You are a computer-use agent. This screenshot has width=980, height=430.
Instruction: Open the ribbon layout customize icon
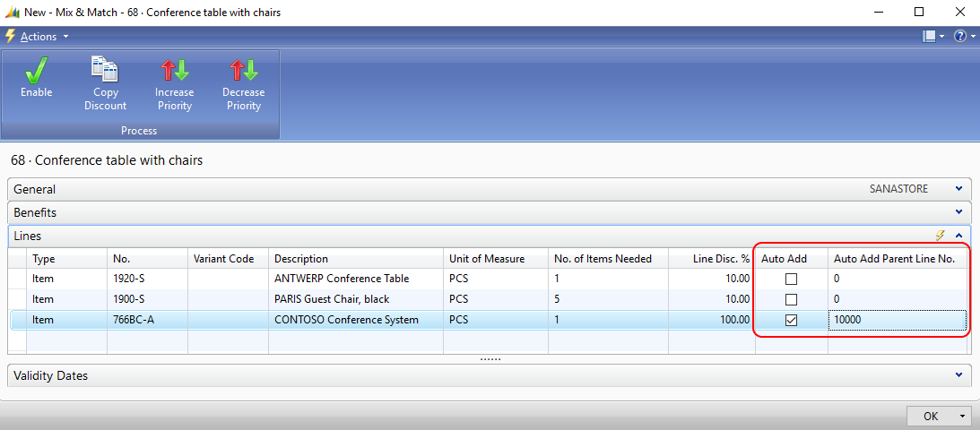pos(929,37)
